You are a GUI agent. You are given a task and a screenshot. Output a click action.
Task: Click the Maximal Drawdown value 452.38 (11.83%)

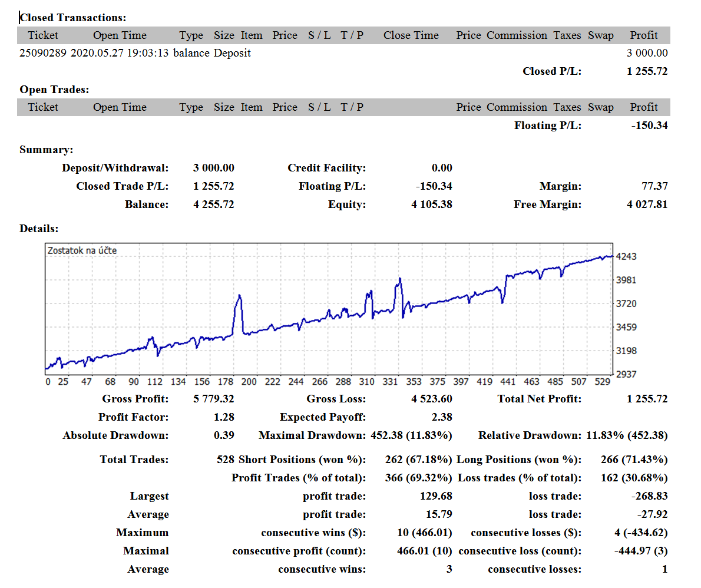click(411, 435)
